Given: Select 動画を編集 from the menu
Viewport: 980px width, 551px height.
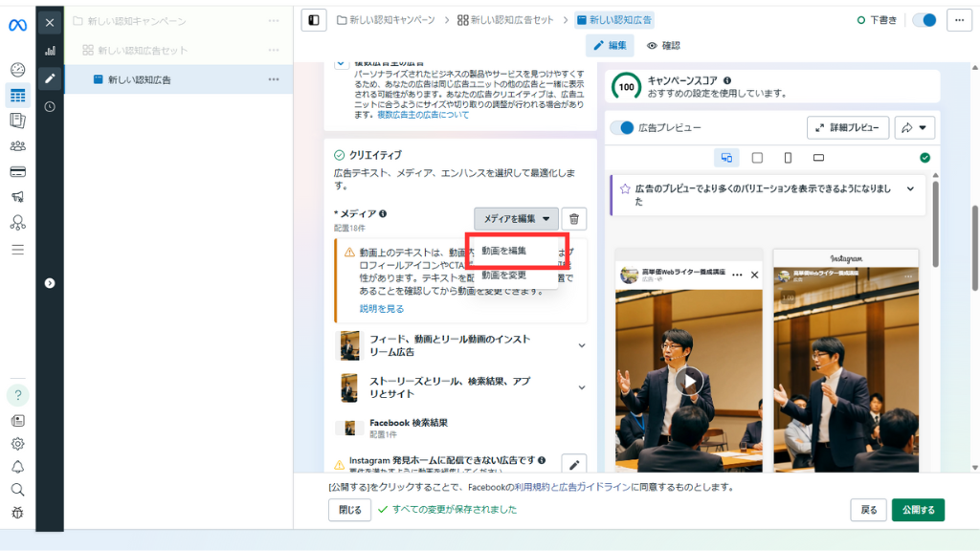Looking at the screenshot, I should click(x=504, y=251).
